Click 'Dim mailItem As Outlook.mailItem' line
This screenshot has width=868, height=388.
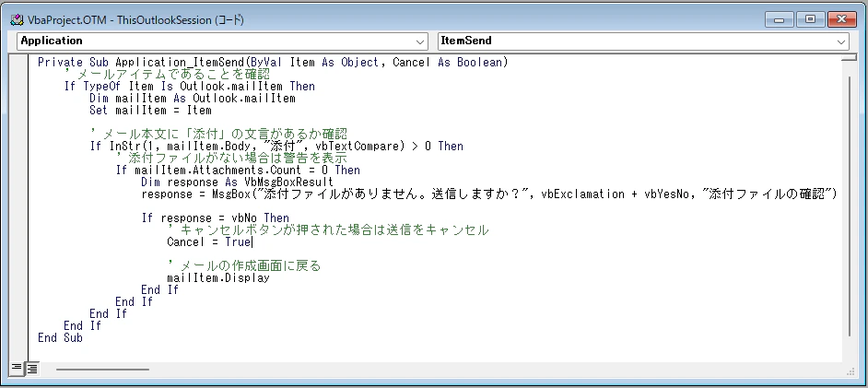click(x=193, y=99)
